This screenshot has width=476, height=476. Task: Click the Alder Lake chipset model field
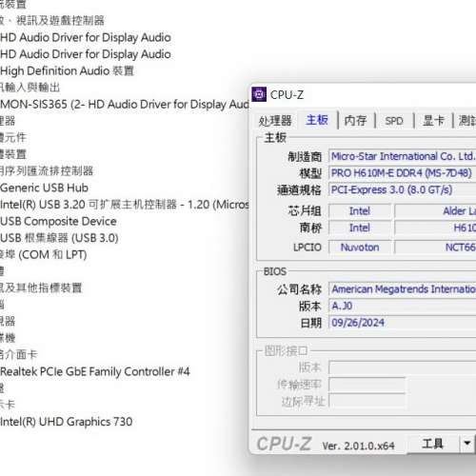pos(435,211)
